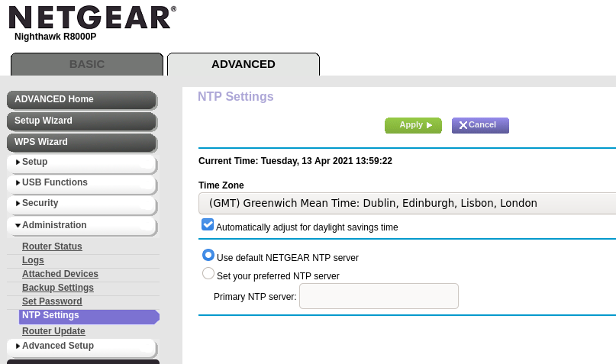The width and height of the screenshot is (616, 364).
Task: Open Backup Settings
Action: coord(58,288)
